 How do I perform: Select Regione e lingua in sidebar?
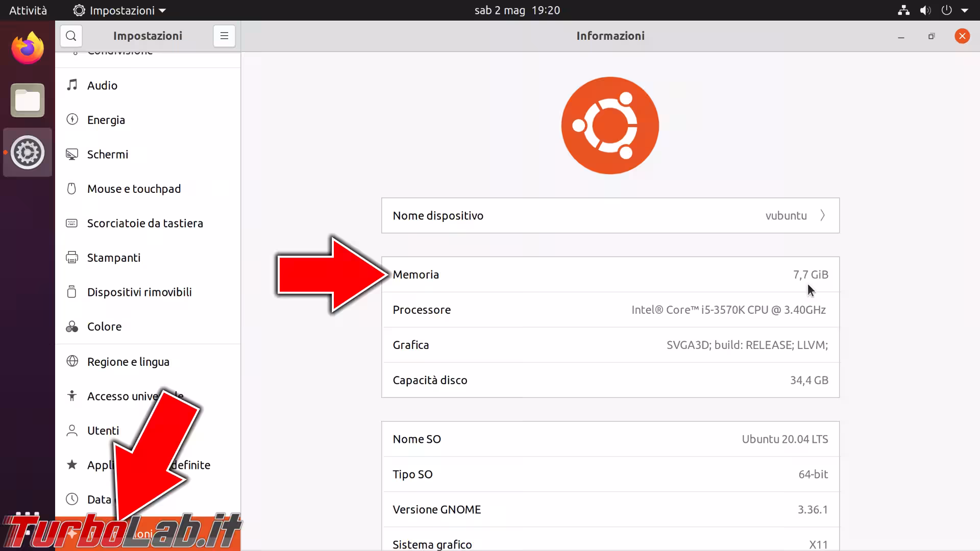click(128, 362)
